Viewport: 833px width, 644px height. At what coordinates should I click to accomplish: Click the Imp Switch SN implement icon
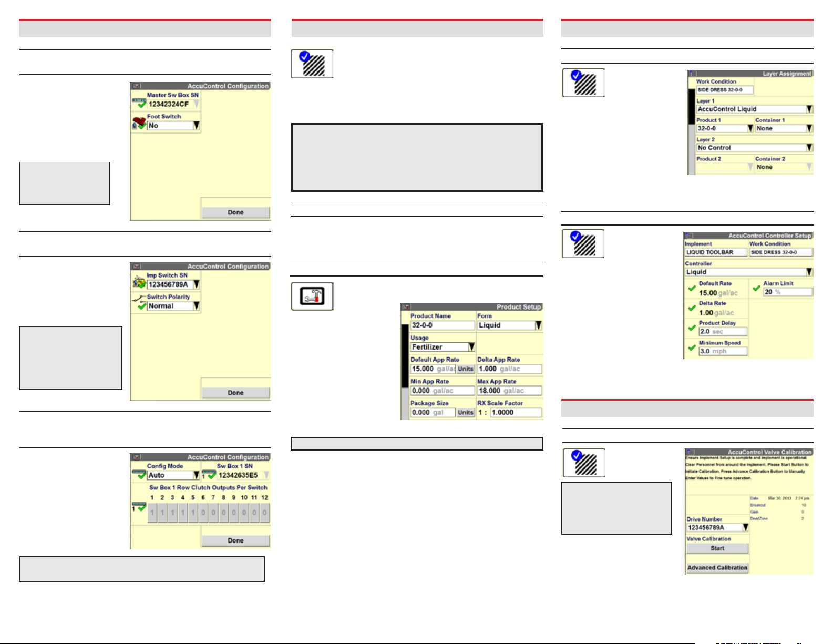[139, 283]
